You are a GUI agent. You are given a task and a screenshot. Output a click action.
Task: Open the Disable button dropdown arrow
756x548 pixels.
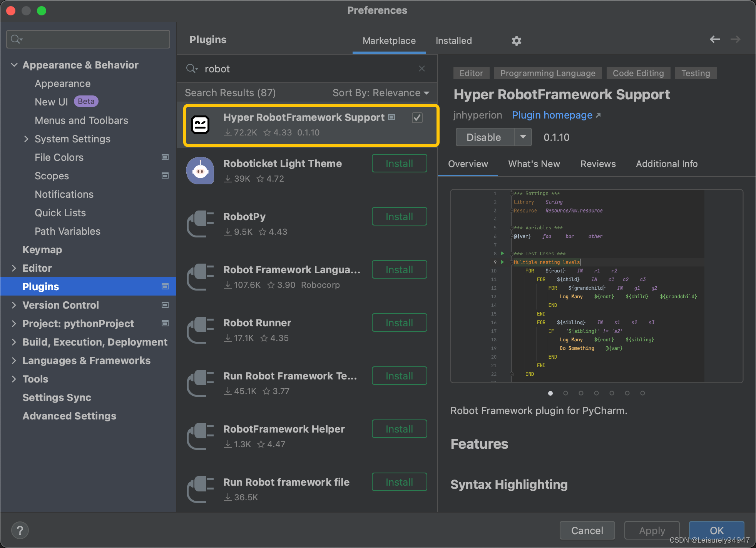(x=523, y=137)
